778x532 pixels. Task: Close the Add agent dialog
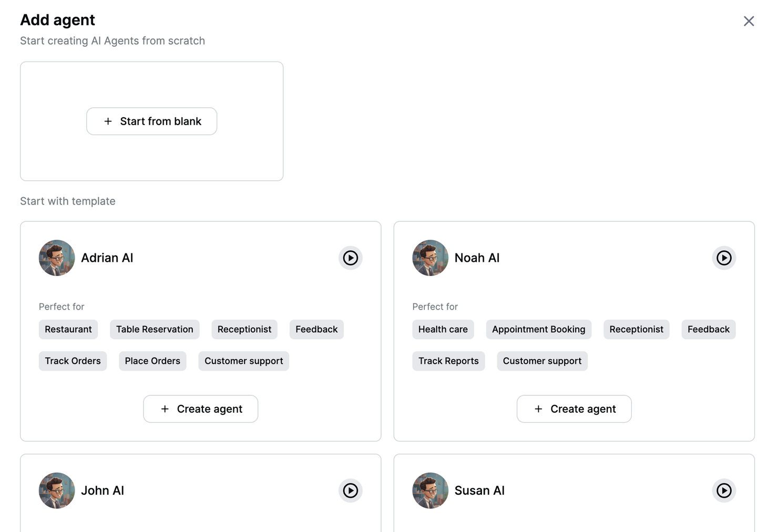pyautogui.click(x=749, y=21)
